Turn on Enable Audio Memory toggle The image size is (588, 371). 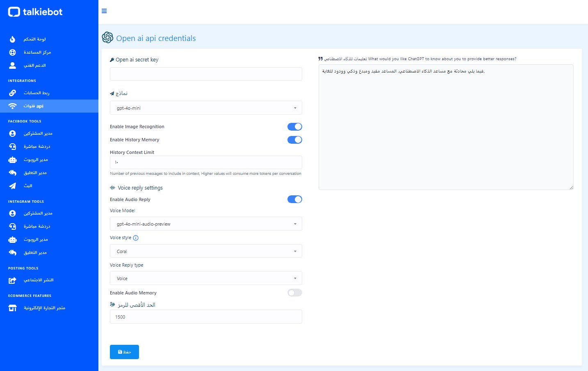pos(294,292)
